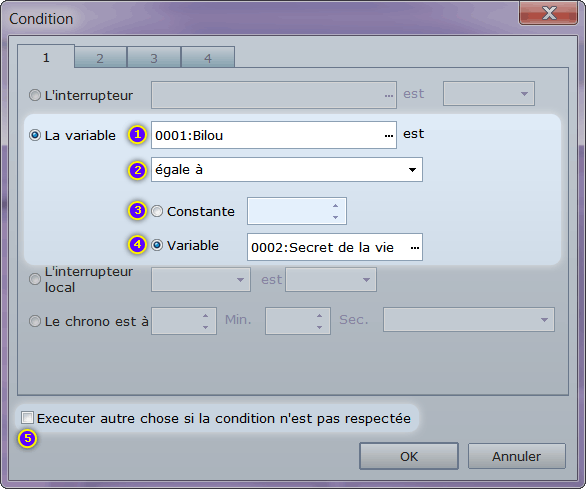Choose the Constante radio button
Screen dimensions: 586x489
point(157,211)
